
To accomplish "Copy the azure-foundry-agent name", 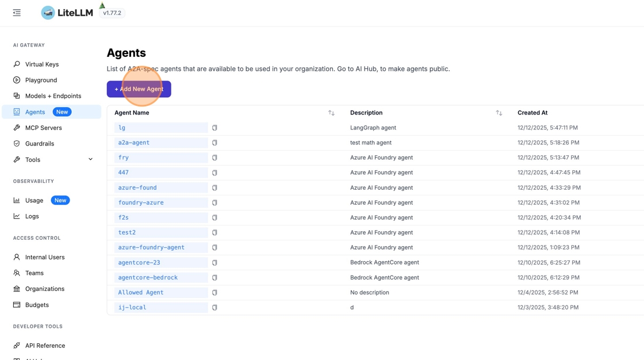I will [214, 248].
